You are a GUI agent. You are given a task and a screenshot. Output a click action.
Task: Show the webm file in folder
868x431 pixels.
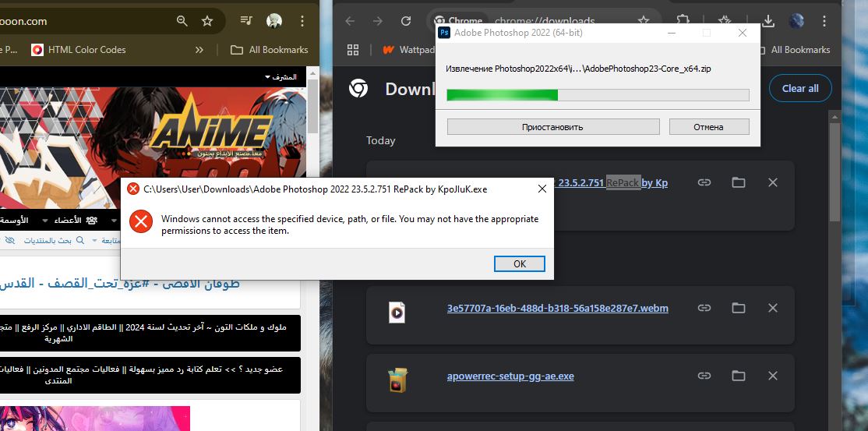tap(739, 307)
